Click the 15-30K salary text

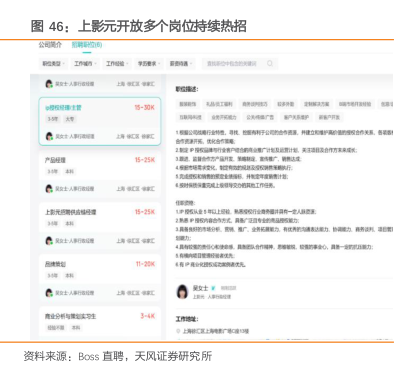tap(145, 108)
